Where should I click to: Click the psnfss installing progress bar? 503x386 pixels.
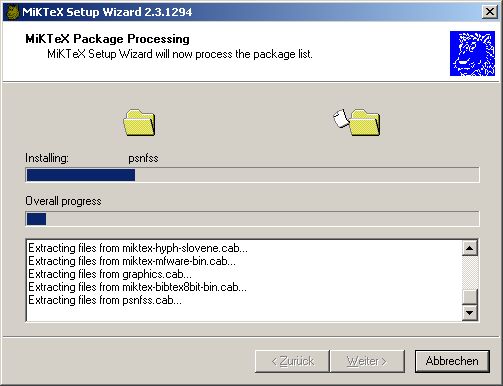252,175
